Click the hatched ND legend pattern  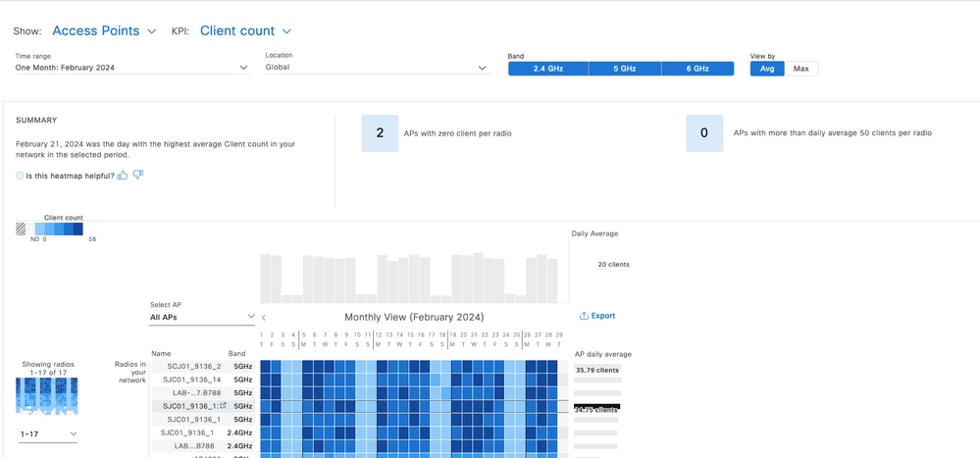point(21,229)
